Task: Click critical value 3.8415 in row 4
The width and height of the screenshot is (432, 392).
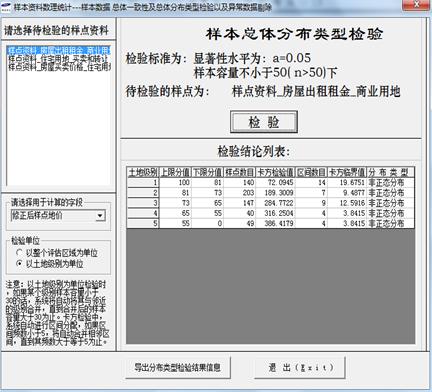Action: pos(347,213)
